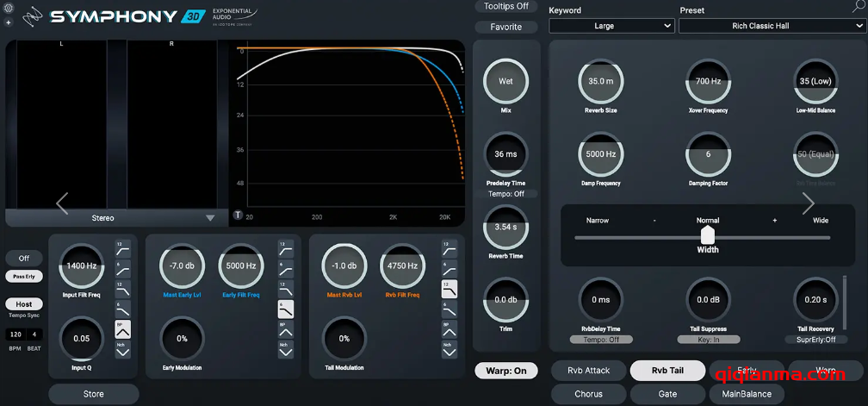868x406 pixels.
Task: Click the Input Q knob at 0.05
Action: coord(81,339)
